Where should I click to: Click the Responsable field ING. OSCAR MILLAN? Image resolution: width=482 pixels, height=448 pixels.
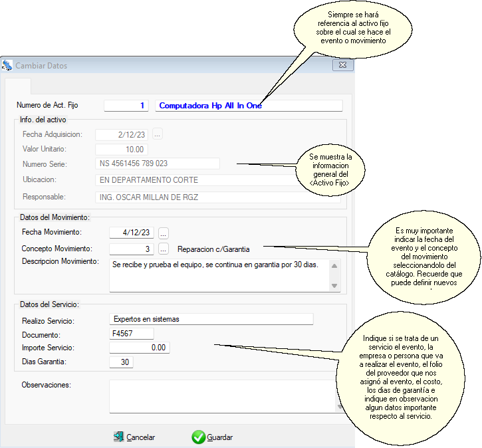(218, 197)
